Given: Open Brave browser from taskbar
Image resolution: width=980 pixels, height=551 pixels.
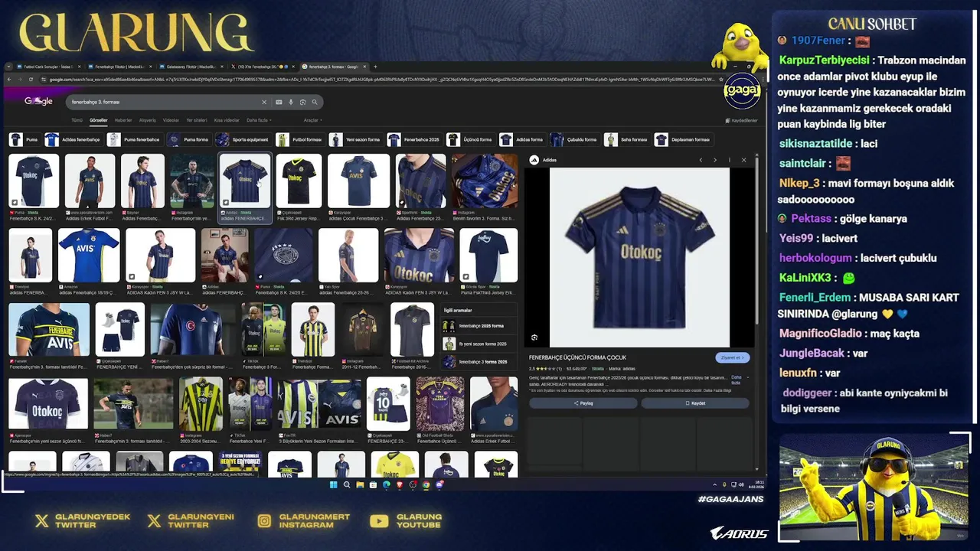Looking at the screenshot, I should 400,484.
